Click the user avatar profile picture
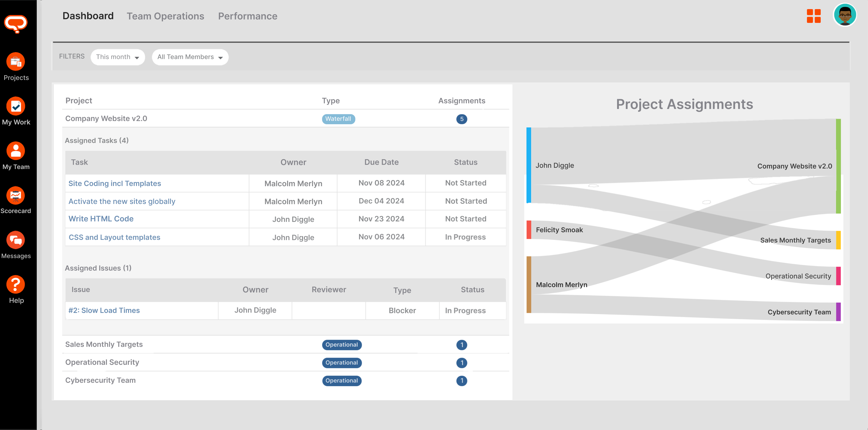The height and width of the screenshot is (430, 868). [x=845, y=15]
